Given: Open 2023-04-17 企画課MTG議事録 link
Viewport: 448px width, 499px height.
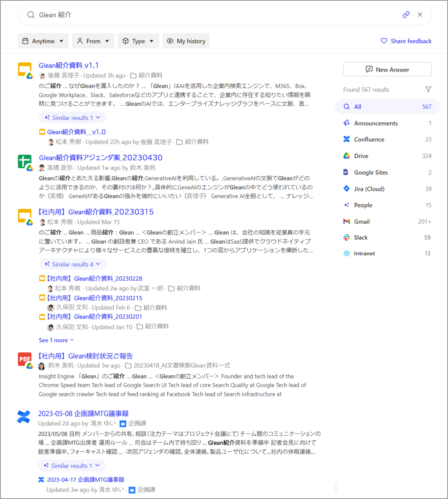Looking at the screenshot, I should (x=86, y=480).
